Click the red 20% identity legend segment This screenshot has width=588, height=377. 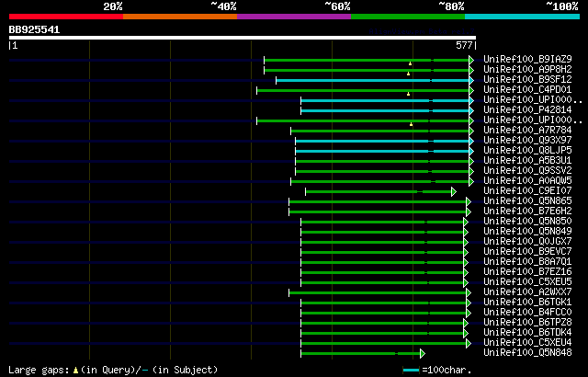click(66, 17)
